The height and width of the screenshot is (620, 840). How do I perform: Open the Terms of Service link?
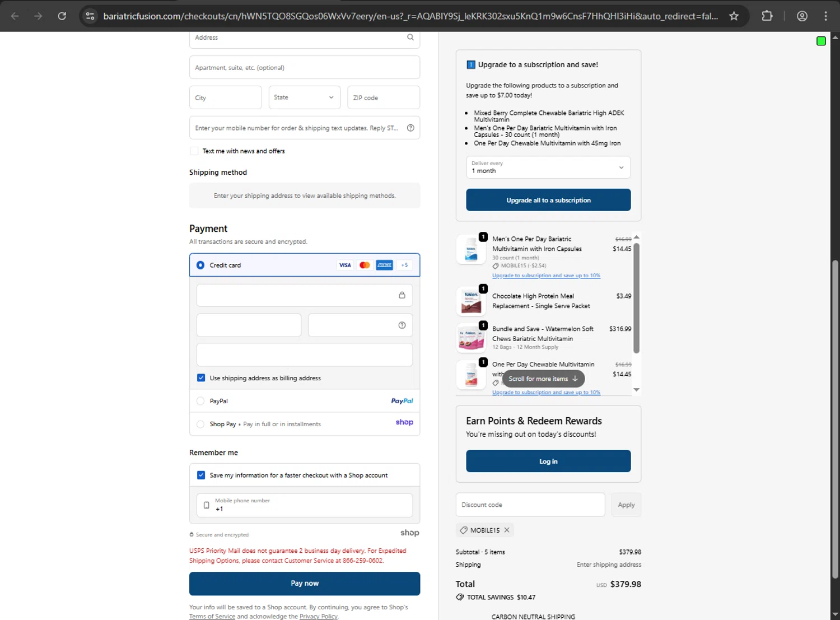pos(212,617)
